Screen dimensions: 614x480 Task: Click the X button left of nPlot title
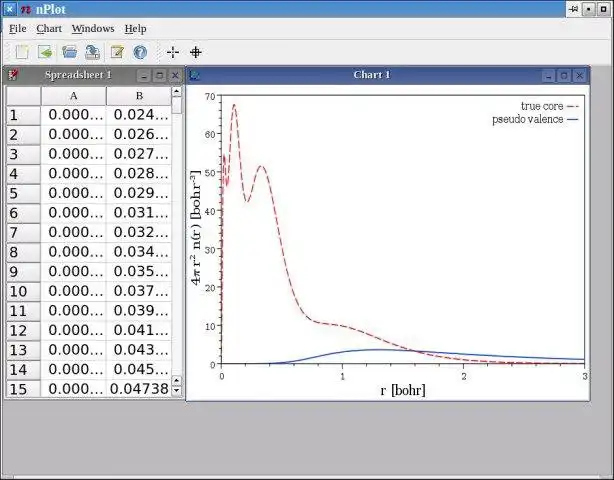tap(9, 9)
